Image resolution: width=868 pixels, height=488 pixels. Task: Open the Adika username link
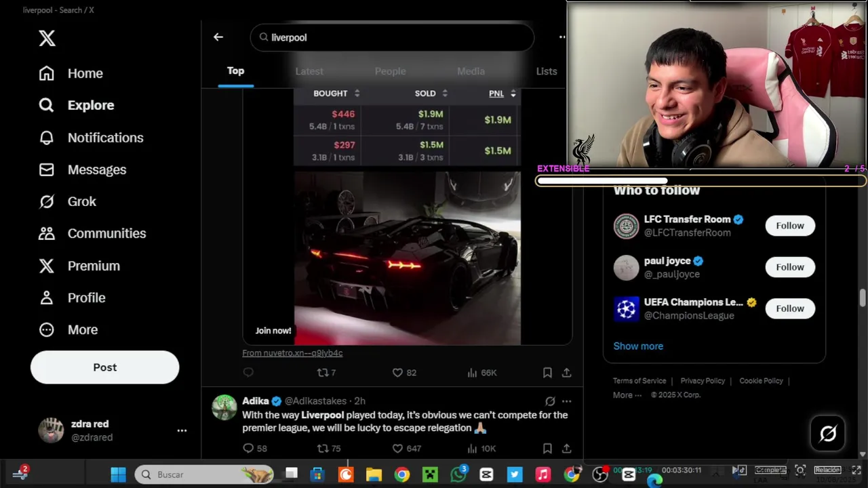click(256, 401)
